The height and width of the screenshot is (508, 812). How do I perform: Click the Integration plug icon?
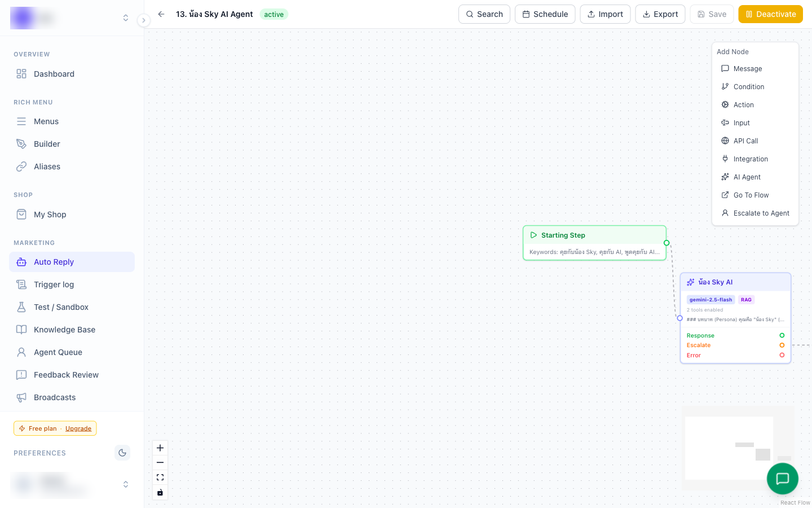(725, 159)
